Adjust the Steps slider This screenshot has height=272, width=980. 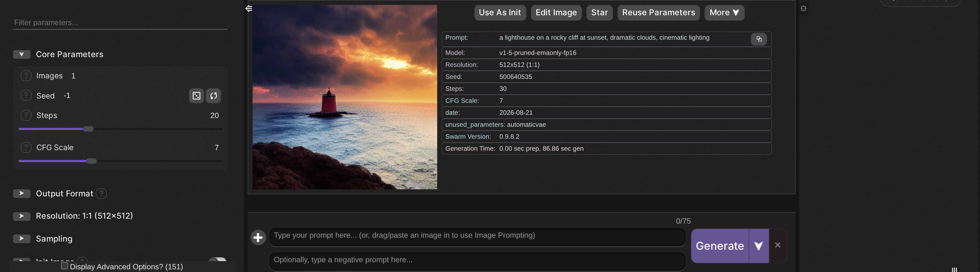(x=120, y=129)
